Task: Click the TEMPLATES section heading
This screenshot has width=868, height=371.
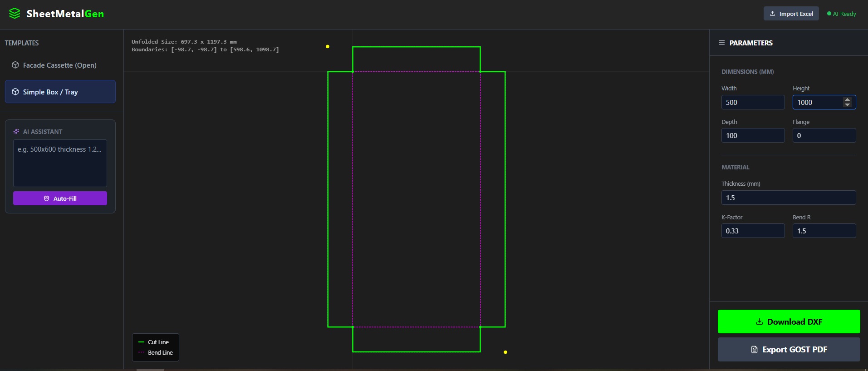Action: [22, 43]
